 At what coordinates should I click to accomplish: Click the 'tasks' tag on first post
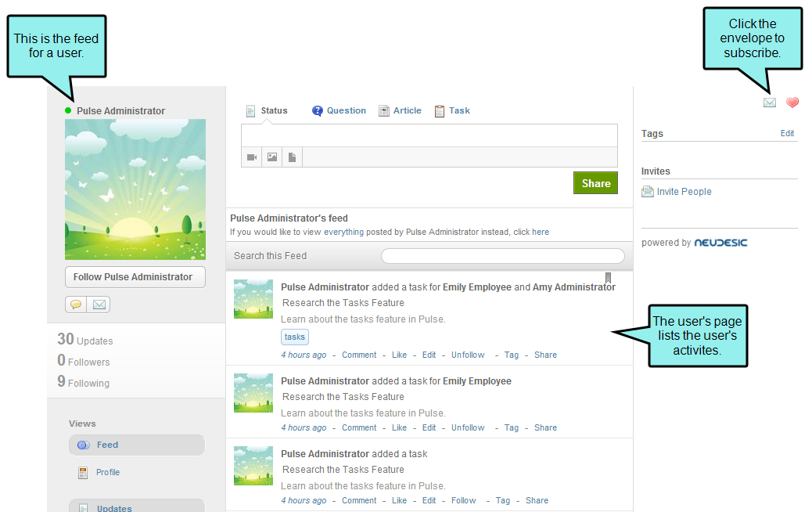(x=295, y=337)
